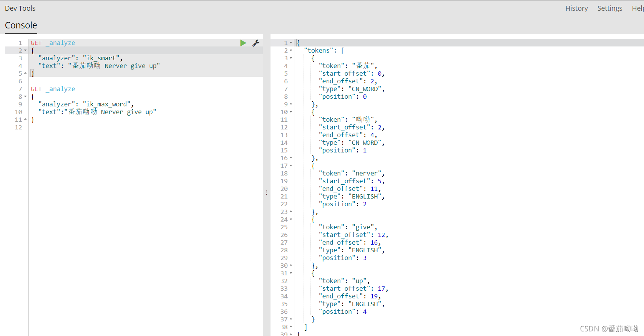644x336 pixels.
Task: Toggle fold arrow at editor line 5
Action: (x=25, y=73)
